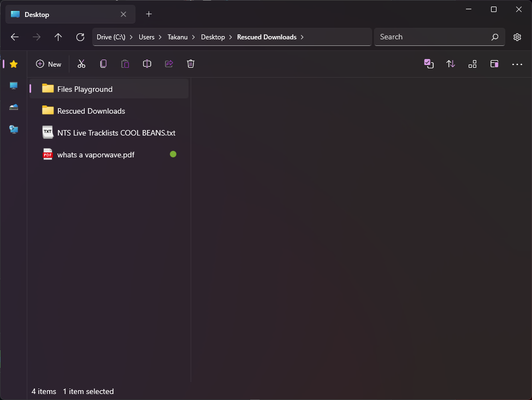532x400 pixels.
Task: Change the layout view mode
Action: tap(472, 64)
